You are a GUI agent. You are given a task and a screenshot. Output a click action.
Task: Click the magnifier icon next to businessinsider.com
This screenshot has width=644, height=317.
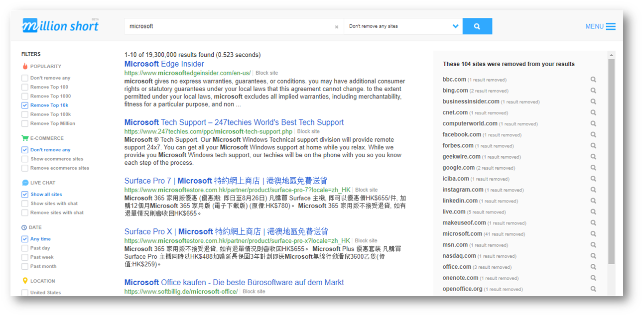tap(593, 102)
